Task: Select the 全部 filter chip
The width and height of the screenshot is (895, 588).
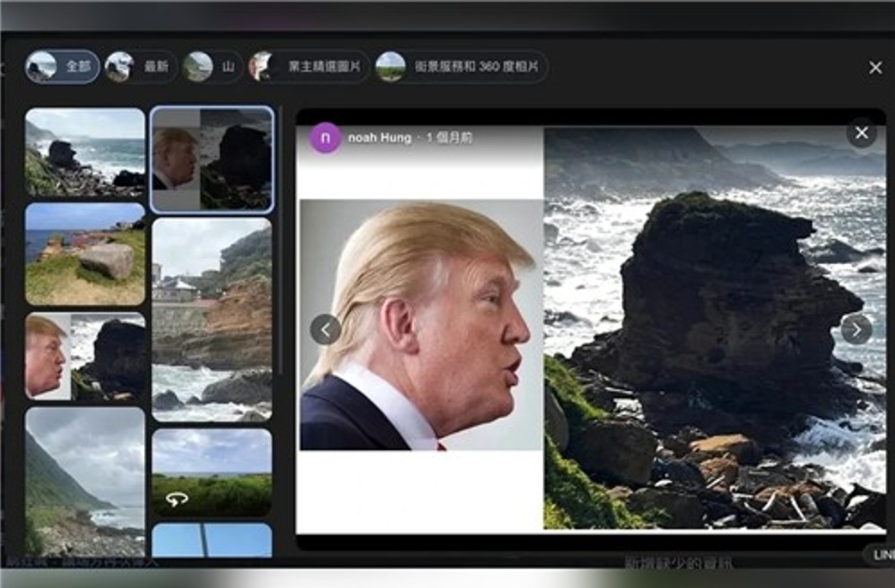Action: click(63, 67)
